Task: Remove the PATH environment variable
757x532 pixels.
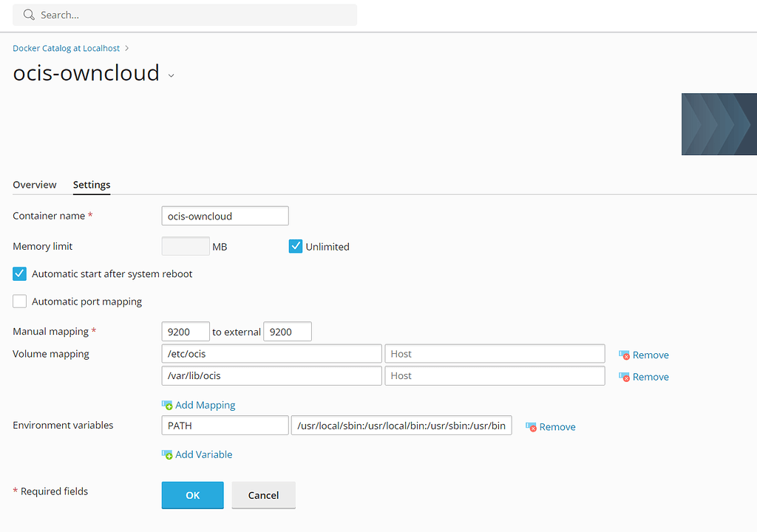Action: click(550, 426)
